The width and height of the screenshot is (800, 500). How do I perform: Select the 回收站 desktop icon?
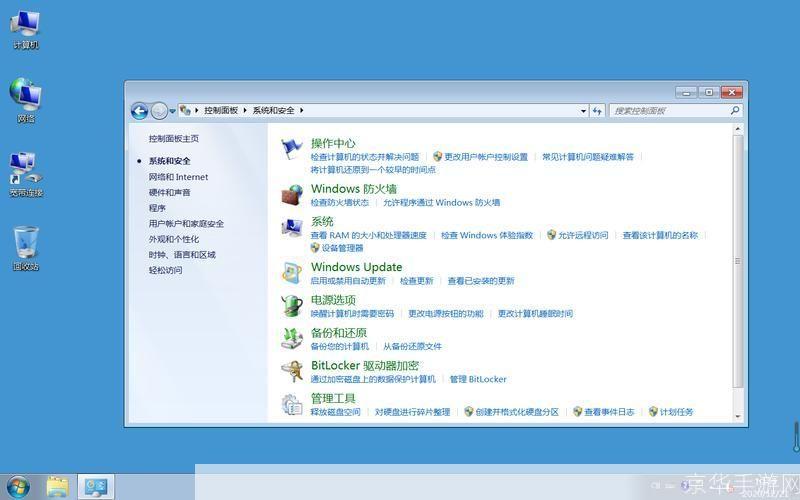(x=26, y=248)
